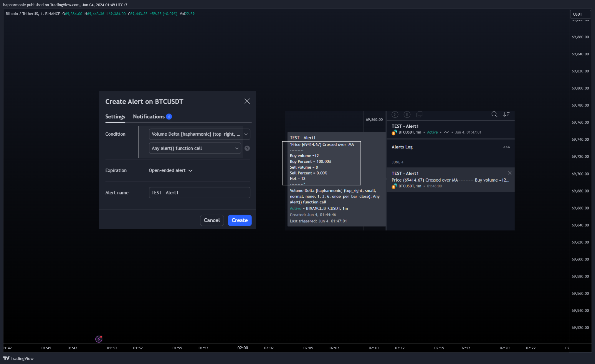Viewport: 595px width, 364px height.
Task: Click the purple lightning flash icon near the time axis
Action: 99,339
